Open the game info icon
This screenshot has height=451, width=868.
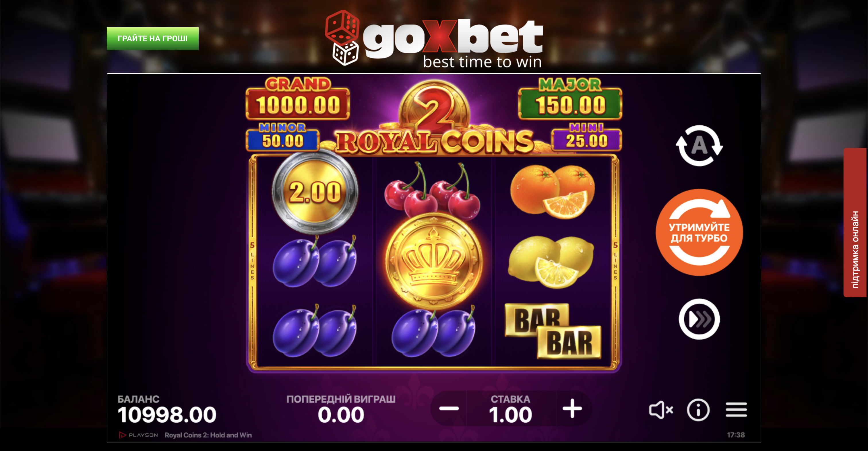click(698, 410)
